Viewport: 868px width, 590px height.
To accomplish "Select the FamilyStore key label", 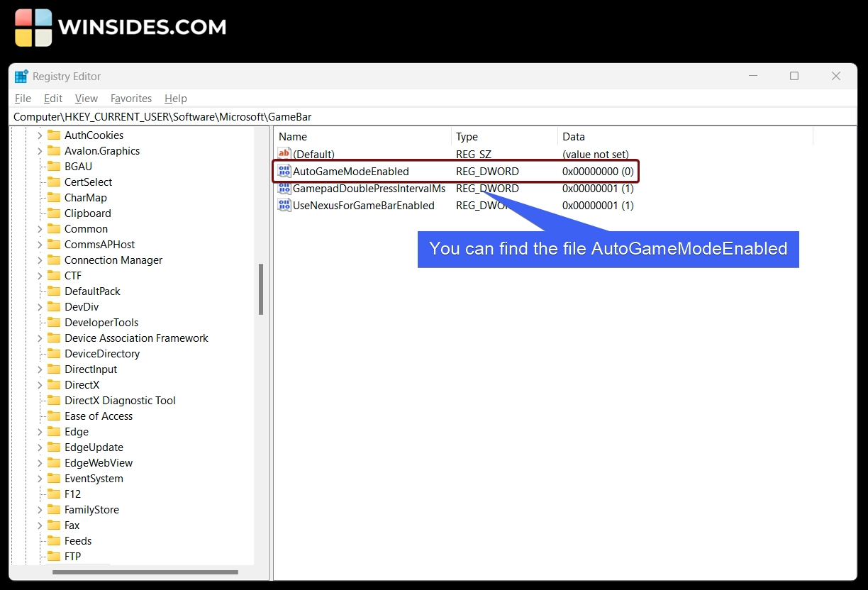I will coord(91,510).
